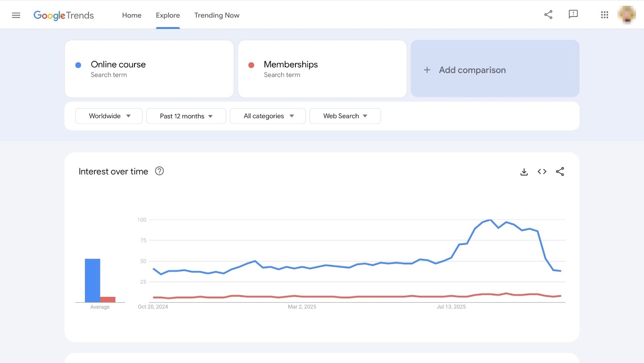Viewport: 644px width, 363px height.
Task: Expand the All categories dropdown
Action: coord(268,116)
